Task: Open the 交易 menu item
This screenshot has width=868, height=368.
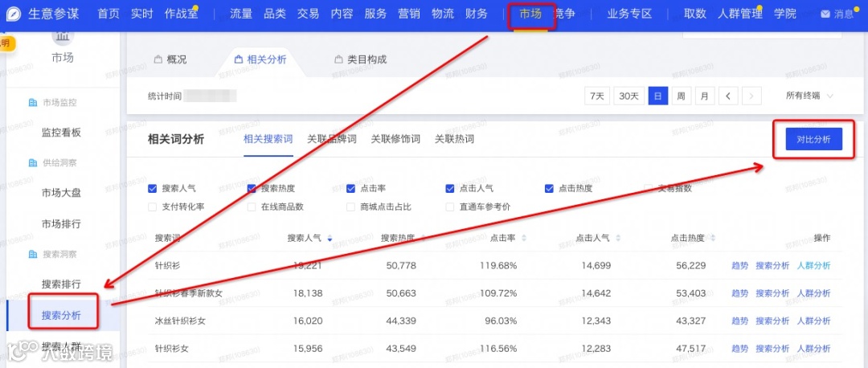Action: 308,14
